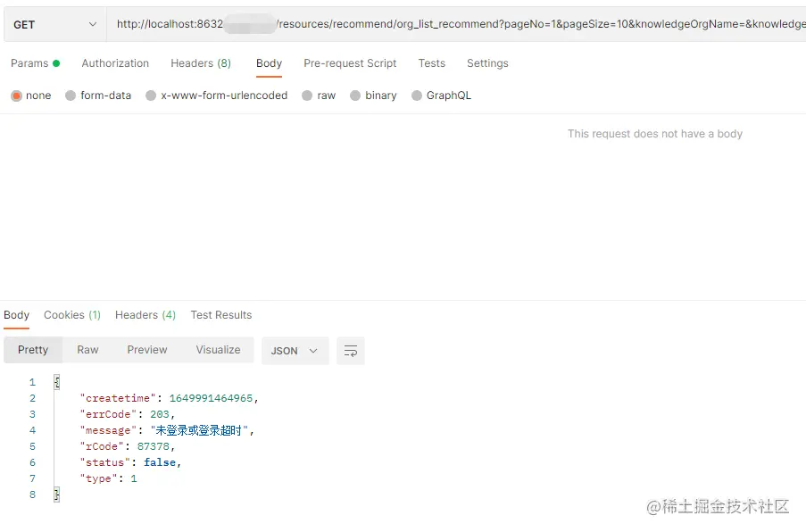Image resolution: width=806 pixels, height=532 pixels.
Task: Click the "message" key text
Action: 108,430
